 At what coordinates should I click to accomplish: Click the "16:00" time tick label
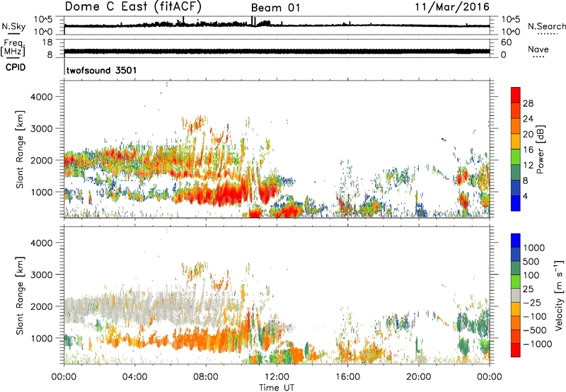click(347, 377)
